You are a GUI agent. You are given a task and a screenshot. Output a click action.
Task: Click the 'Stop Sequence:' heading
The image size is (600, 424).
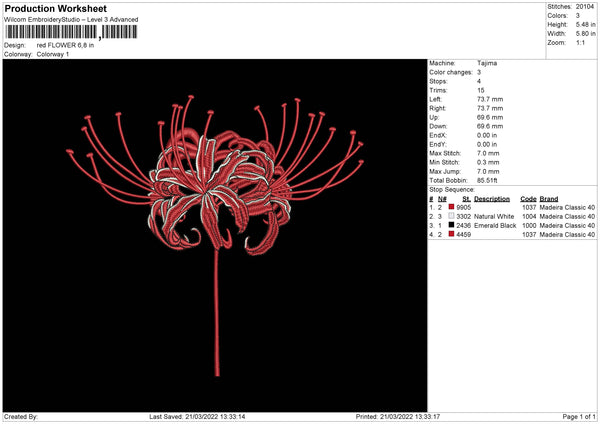[452, 190]
